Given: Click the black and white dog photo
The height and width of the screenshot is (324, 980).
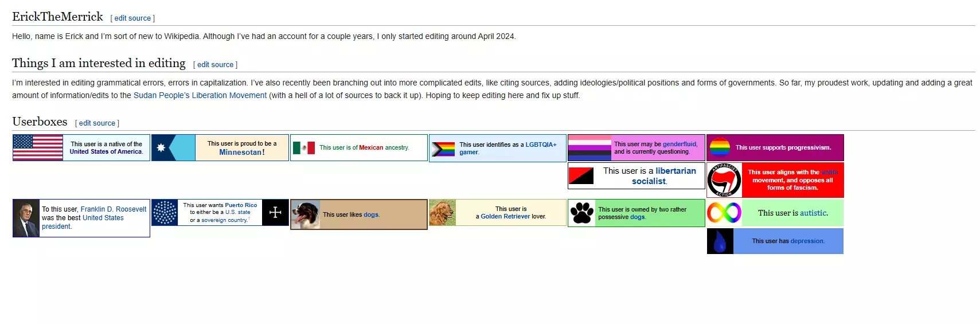Looking at the screenshot, I should coord(306,214).
